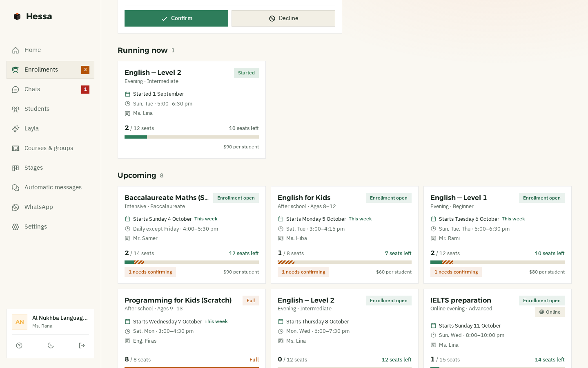This screenshot has width=588, height=368.
Task: Open the Home page icon
Action: pyautogui.click(x=16, y=50)
